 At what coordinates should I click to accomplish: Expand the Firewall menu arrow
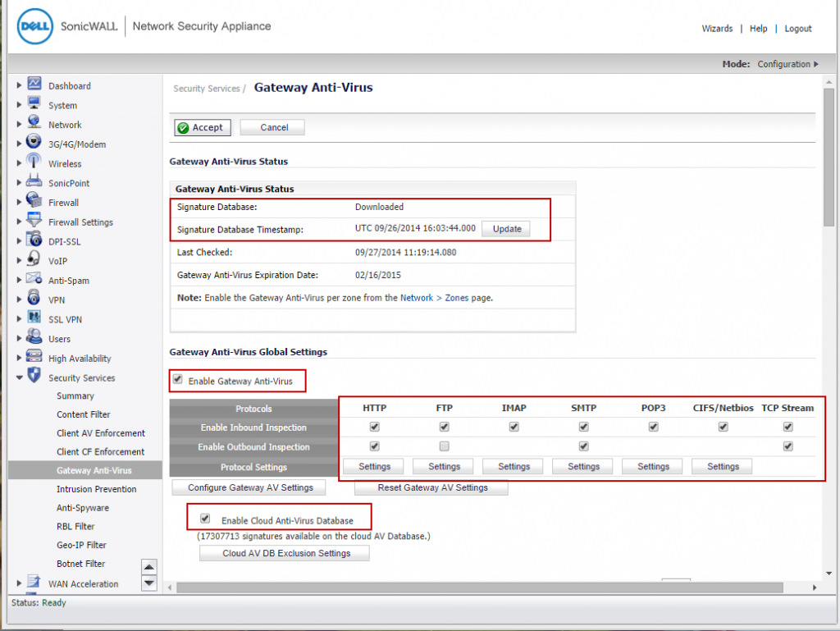(x=19, y=202)
